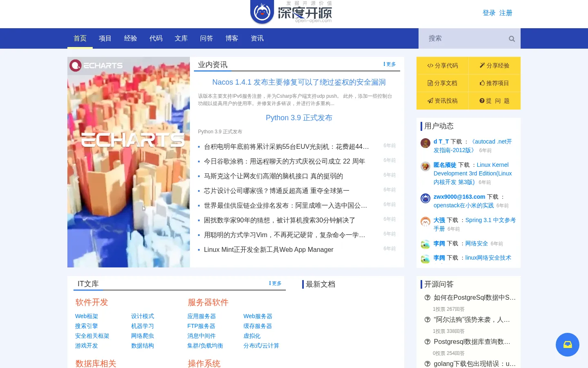
Task: Open 问答 nav item
Action: click(x=207, y=38)
